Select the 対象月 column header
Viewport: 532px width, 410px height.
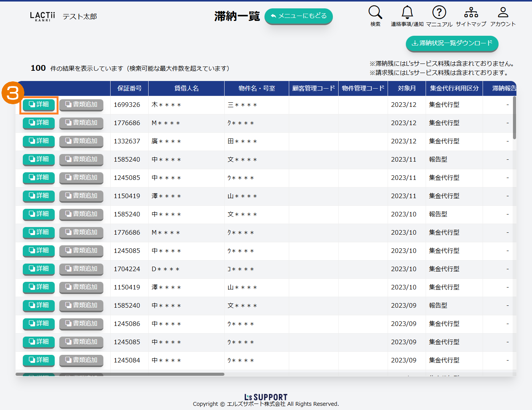pyautogui.click(x=407, y=88)
